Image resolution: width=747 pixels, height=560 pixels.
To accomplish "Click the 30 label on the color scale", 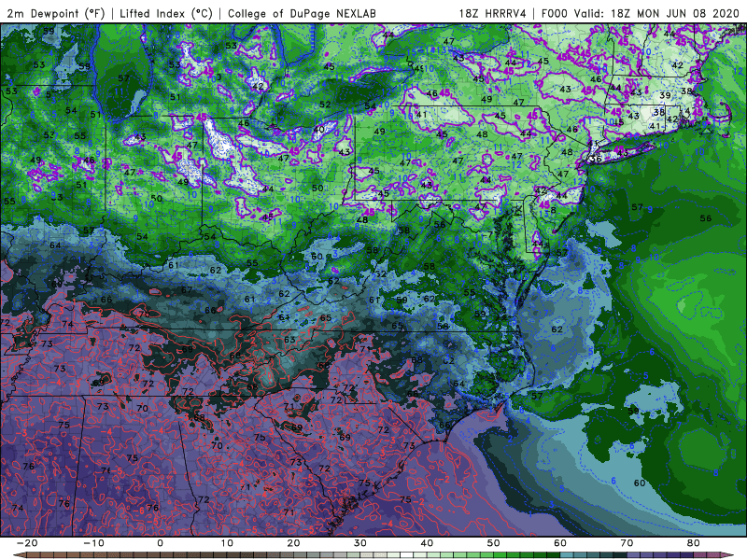I will (360, 543).
